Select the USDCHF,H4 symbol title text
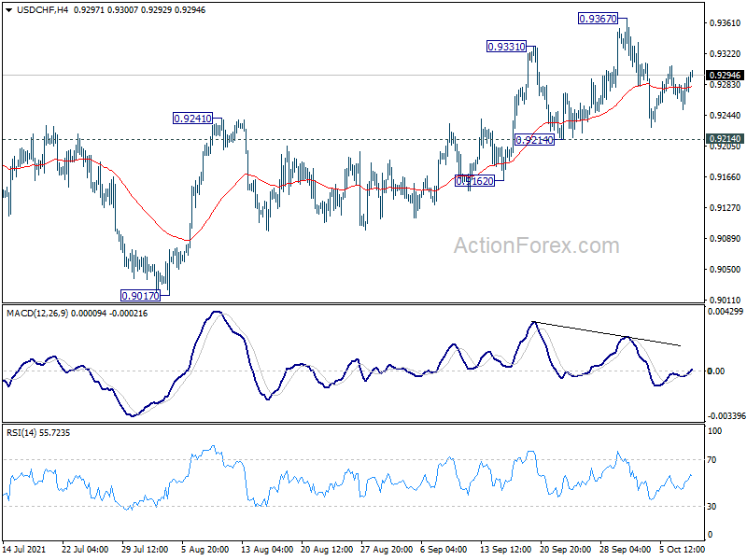The height and width of the screenshot is (560, 747). click(42, 10)
